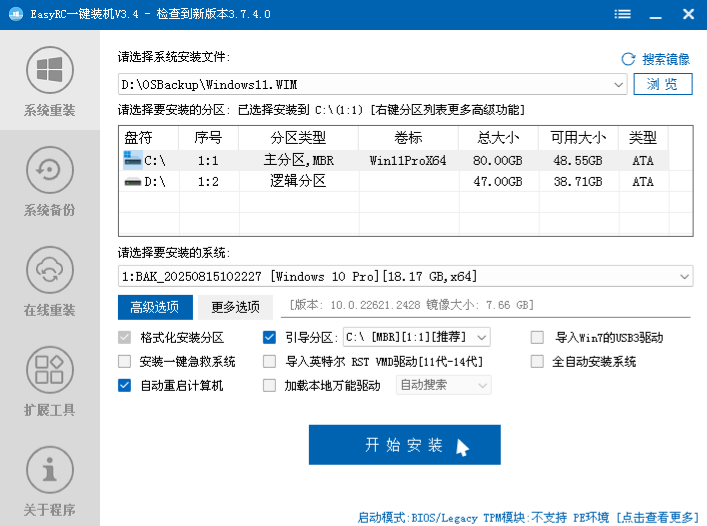Click the 浏览 browse button

pyautogui.click(x=662, y=84)
